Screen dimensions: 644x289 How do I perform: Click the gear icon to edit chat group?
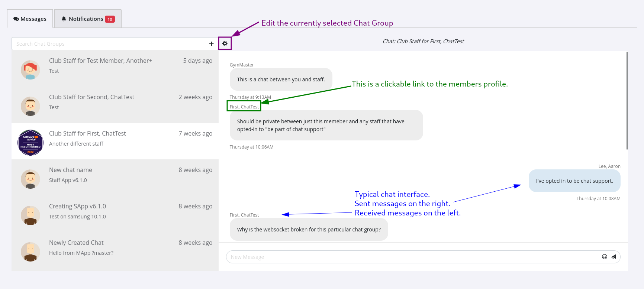(x=225, y=43)
